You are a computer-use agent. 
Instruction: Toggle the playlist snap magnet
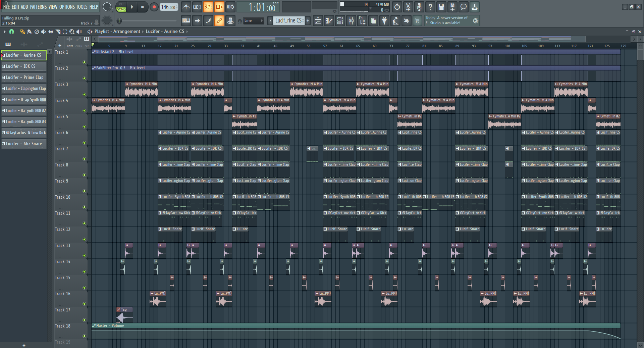(11, 32)
